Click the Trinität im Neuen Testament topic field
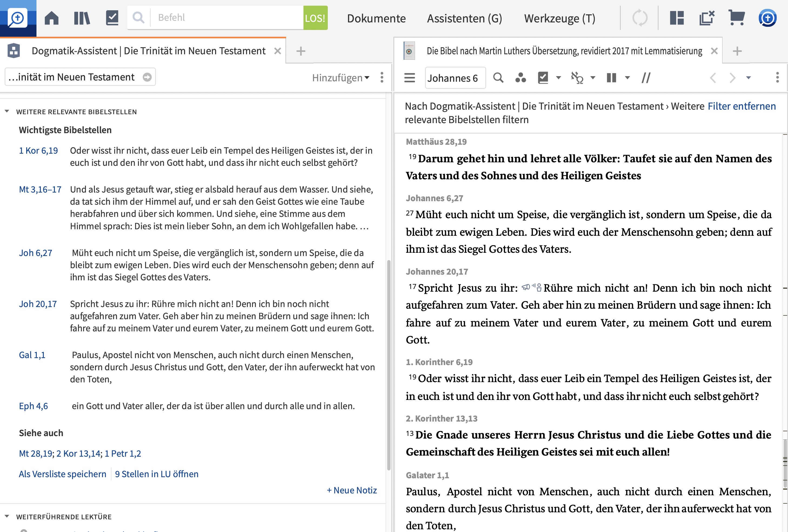Image resolution: width=788 pixels, height=532 pixels. click(80, 77)
